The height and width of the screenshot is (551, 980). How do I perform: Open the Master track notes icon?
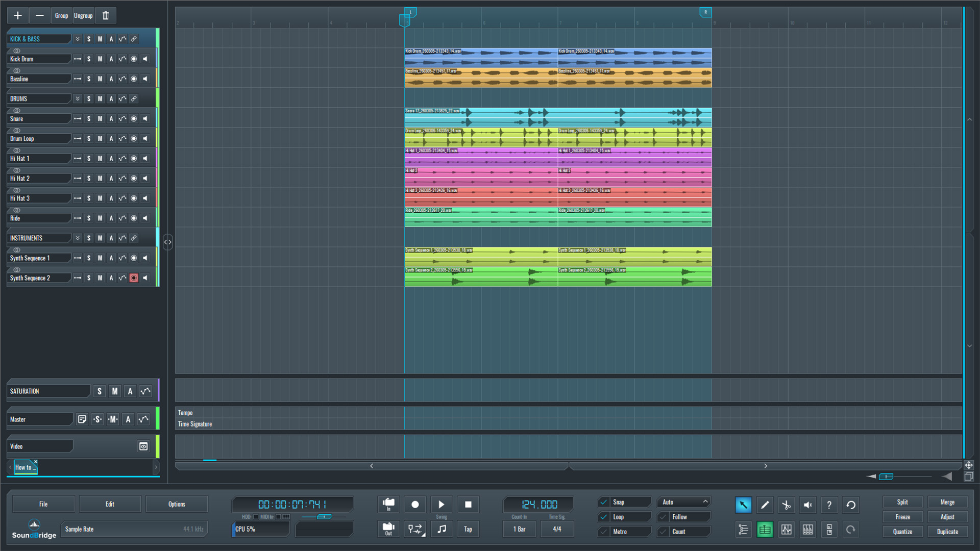(82, 419)
